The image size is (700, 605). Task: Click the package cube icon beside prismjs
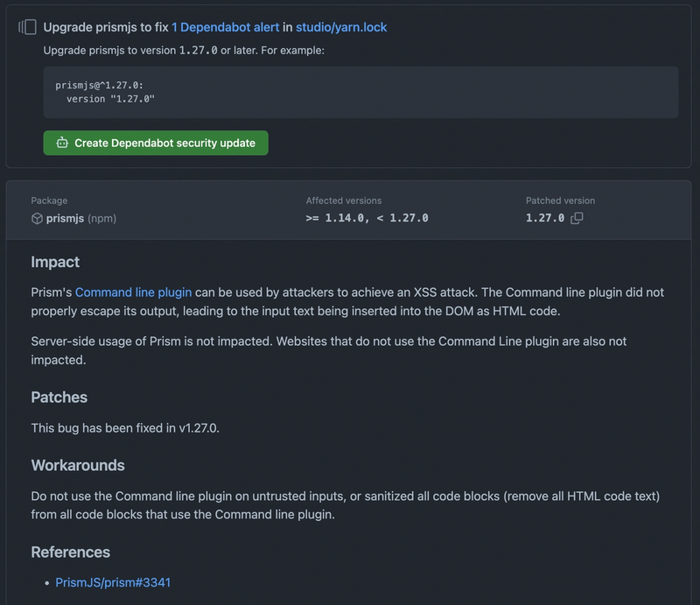(37, 218)
